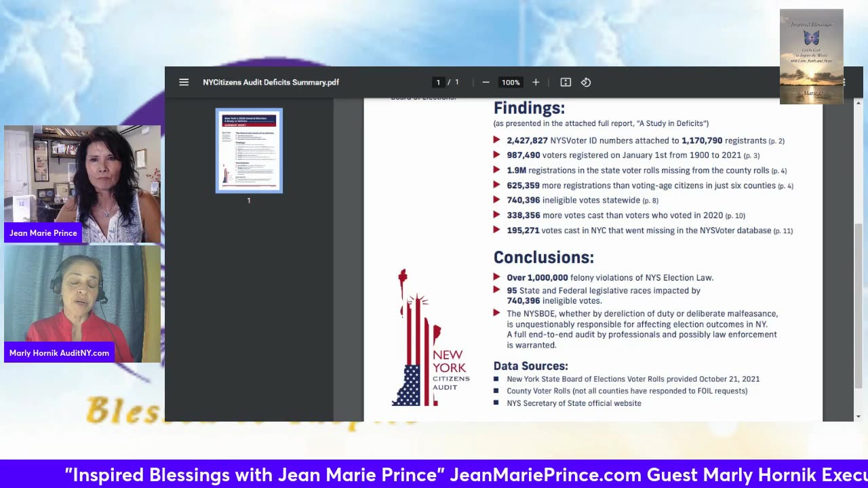Zoom out with the minus icon
Screen dimensions: 868x488
(486, 82)
